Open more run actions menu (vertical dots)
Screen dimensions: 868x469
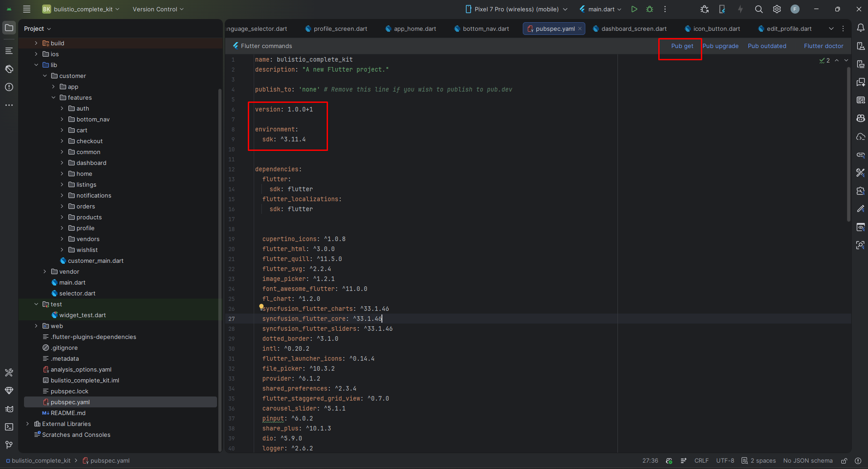pos(665,9)
